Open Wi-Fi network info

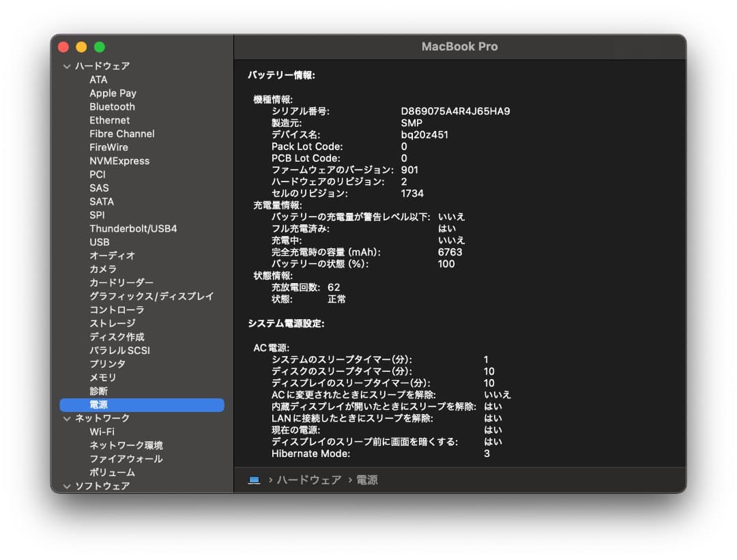(x=102, y=432)
